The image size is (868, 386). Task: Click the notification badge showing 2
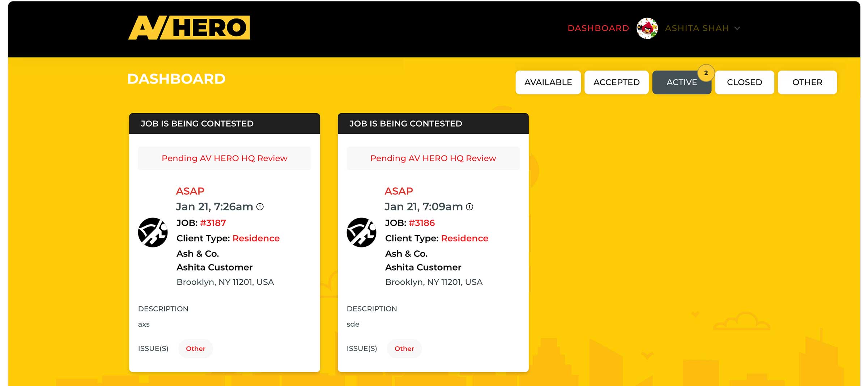pyautogui.click(x=706, y=73)
